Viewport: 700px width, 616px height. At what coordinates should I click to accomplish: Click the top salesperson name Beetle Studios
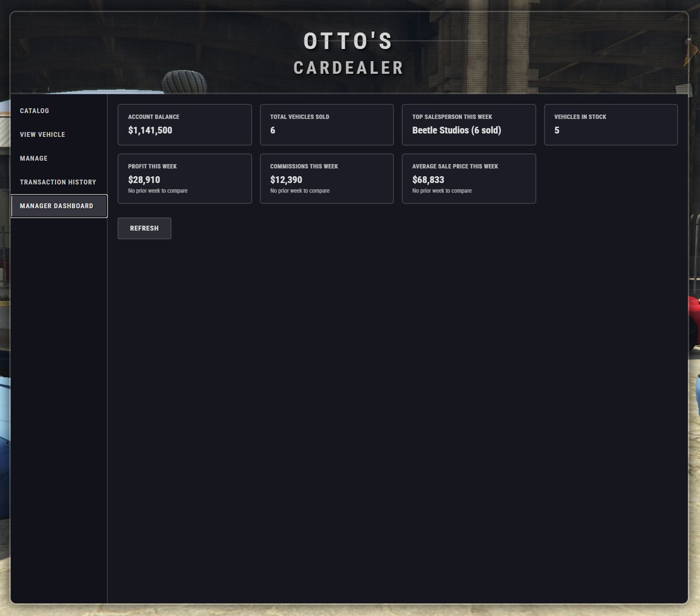(x=441, y=130)
